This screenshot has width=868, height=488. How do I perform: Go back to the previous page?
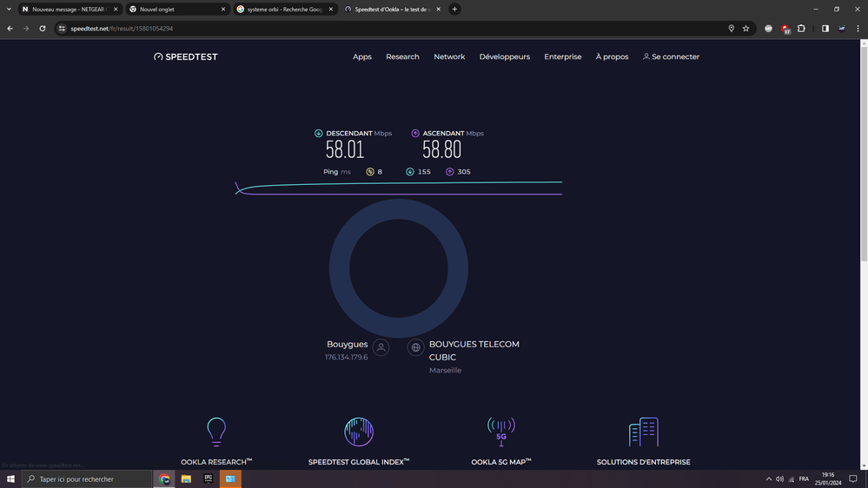coord(10,28)
